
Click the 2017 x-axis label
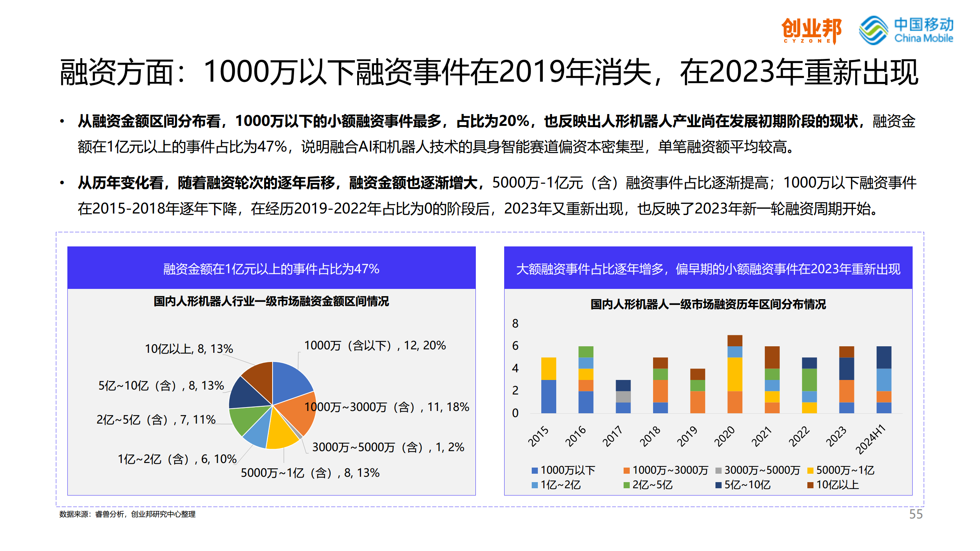tap(612, 436)
